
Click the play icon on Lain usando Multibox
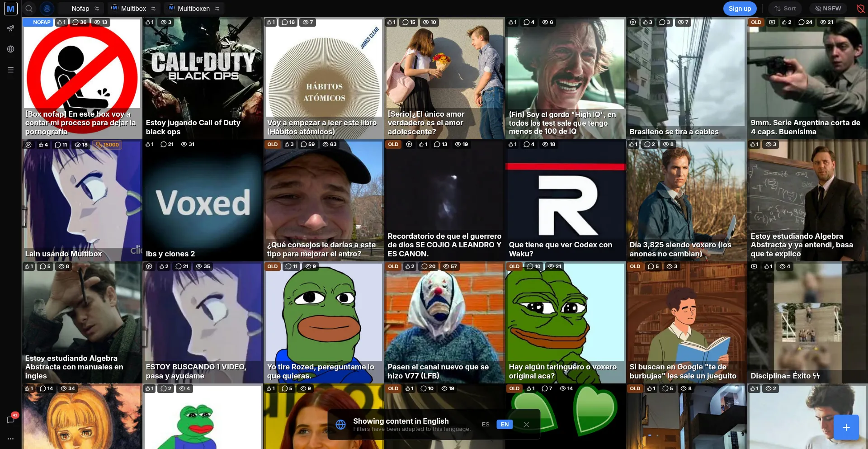click(28, 145)
